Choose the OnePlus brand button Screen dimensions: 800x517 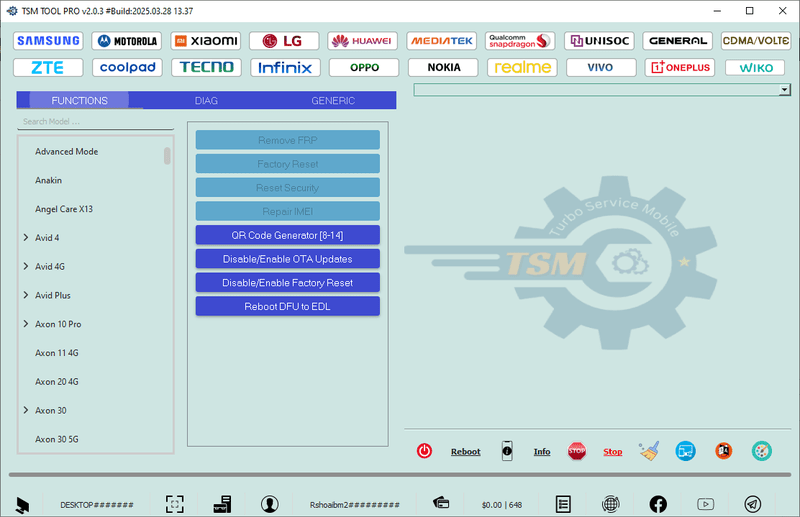[680, 67]
